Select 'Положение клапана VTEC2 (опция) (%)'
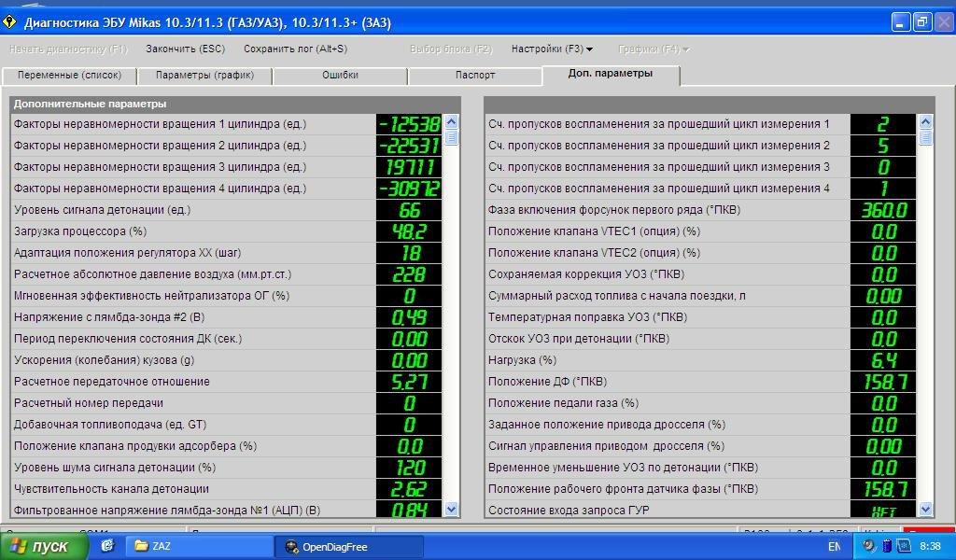 [700, 253]
